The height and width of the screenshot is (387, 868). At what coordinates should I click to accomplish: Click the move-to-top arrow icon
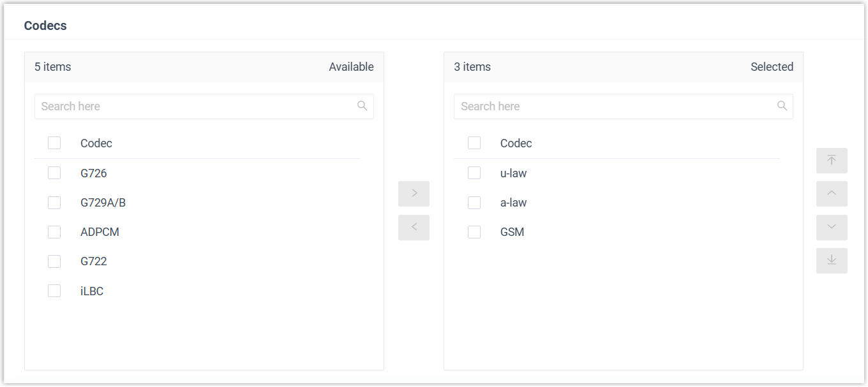click(x=832, y=161)
